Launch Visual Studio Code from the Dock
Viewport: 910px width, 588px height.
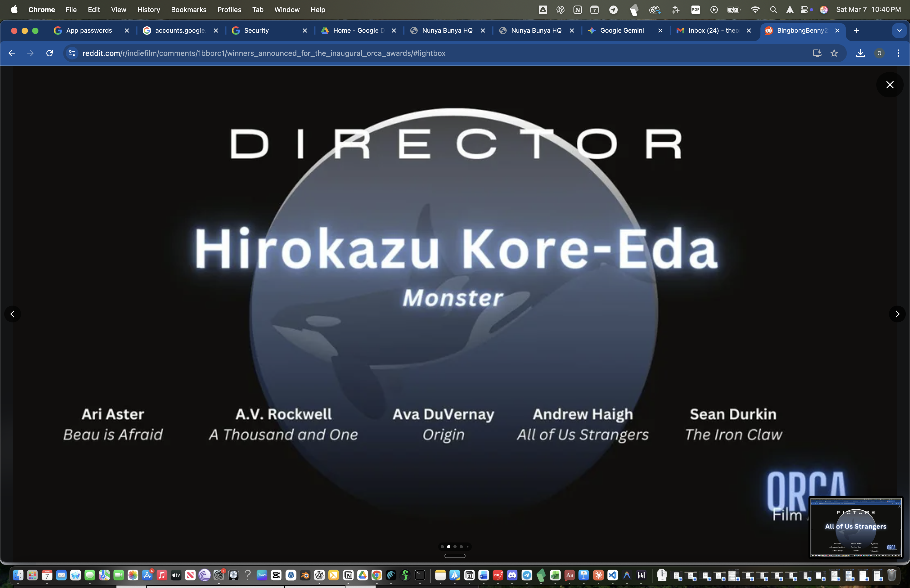612,575
